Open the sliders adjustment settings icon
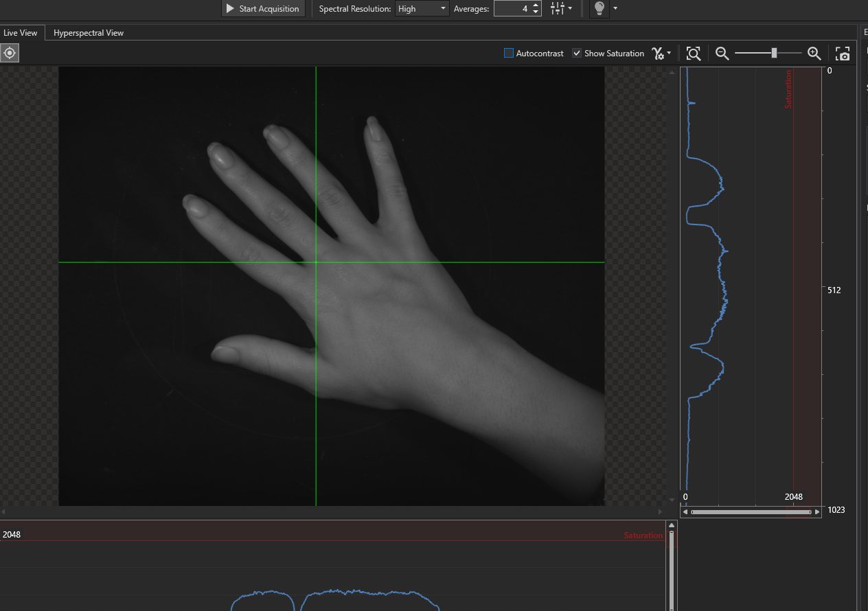This screenshot has width=868, height=611. pos(557,8)
